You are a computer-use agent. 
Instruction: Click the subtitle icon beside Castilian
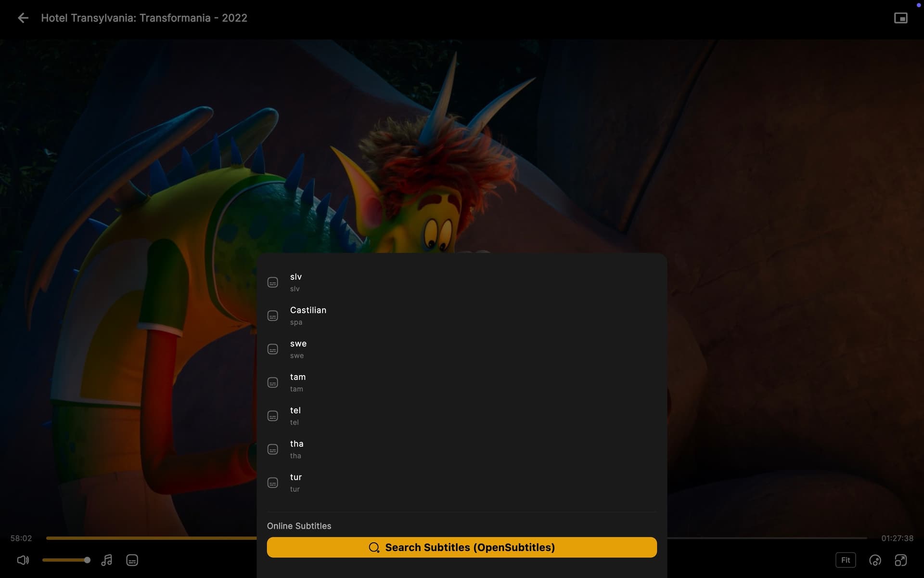point(273,315)
